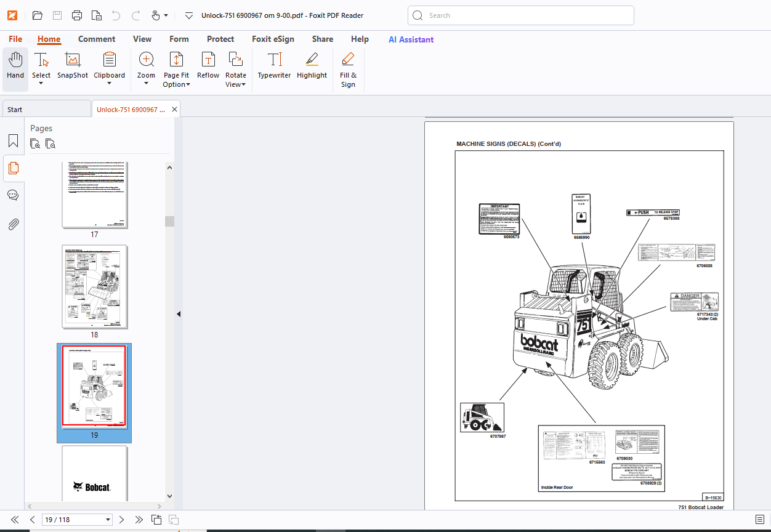
Task: Open the Share ribbon tab
Action: click(x=323, y=39)
